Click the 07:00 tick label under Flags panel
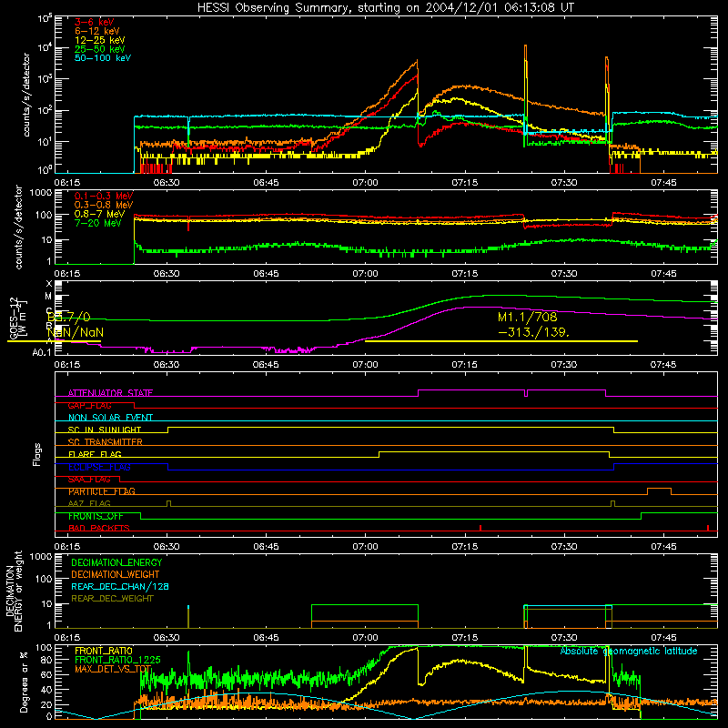Viewport: 728px width, 728px height. pos(365,546)
